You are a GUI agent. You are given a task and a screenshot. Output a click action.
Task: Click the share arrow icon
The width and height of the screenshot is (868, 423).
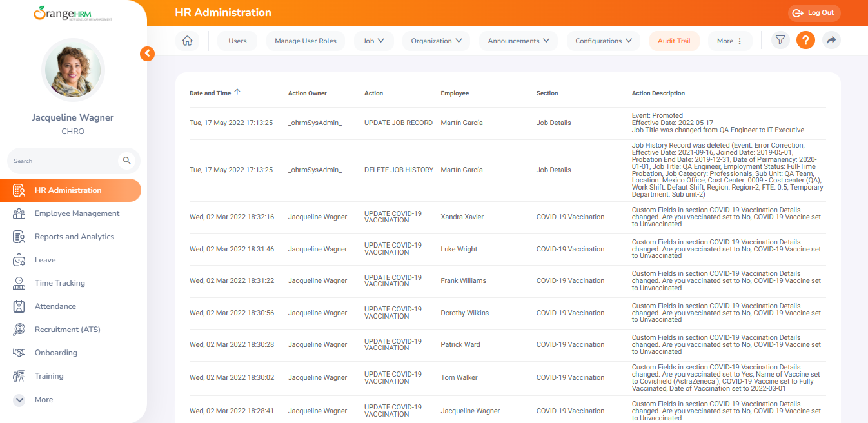pos(831,41)
